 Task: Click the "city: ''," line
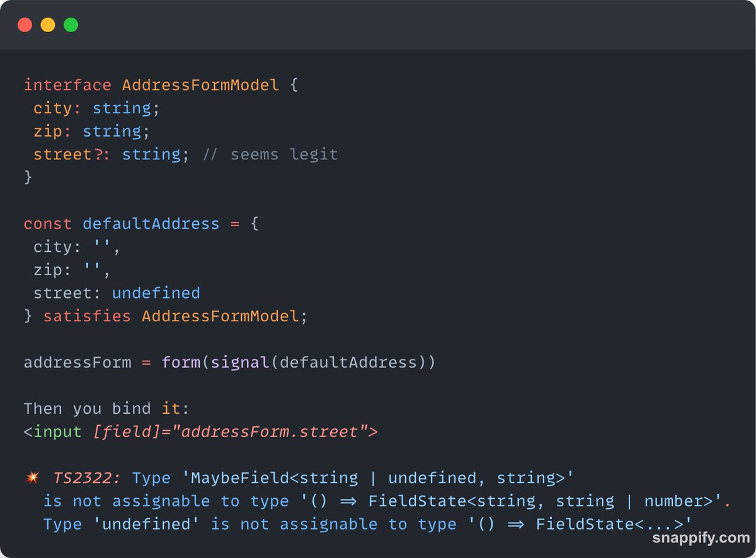(x=77, y=247)
